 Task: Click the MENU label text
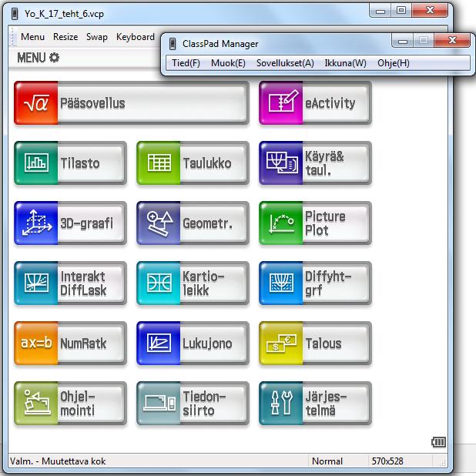[32, 57]
